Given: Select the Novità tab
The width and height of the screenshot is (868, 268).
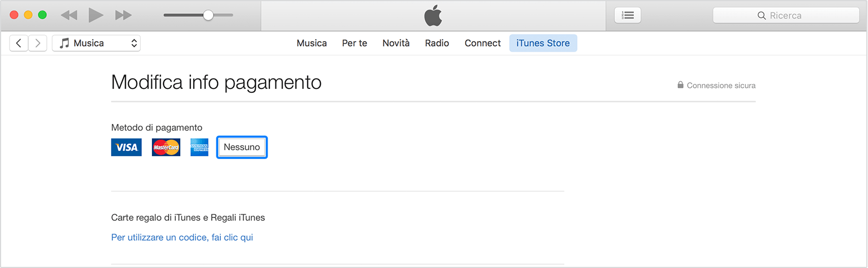Looking at the screenshot, I should (396, 43).
